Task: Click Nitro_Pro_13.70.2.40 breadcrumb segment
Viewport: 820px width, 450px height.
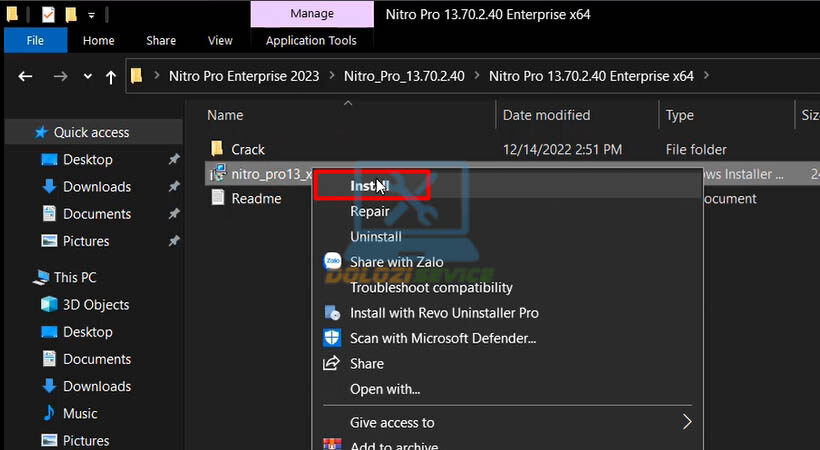Action: pyautogui.click(x=403, y=76)
